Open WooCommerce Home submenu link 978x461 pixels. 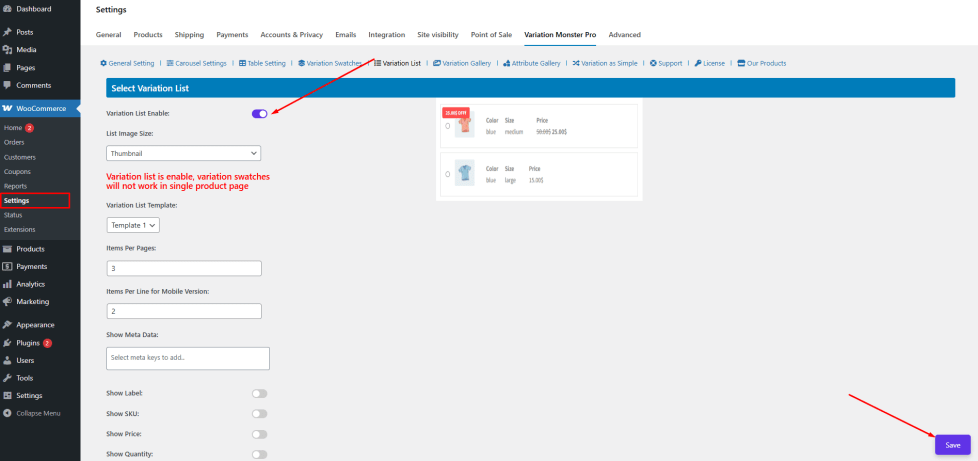click(x=12, y=128)
